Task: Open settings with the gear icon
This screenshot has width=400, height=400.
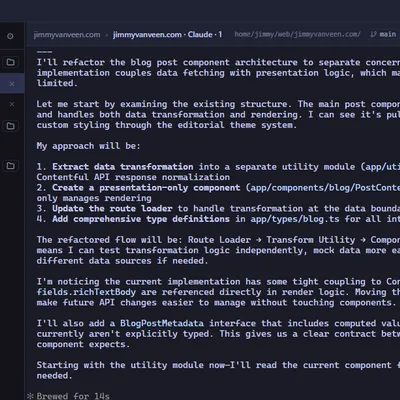Action: [10, 36]
